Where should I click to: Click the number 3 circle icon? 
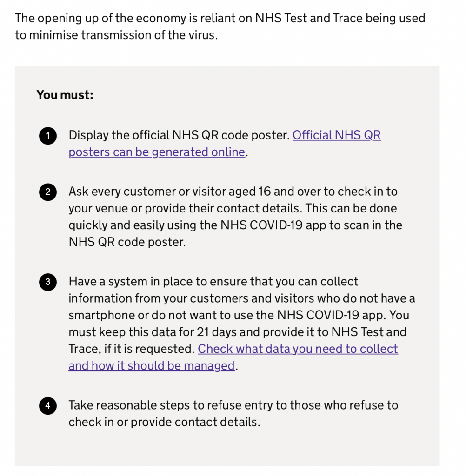coord(47,282)
